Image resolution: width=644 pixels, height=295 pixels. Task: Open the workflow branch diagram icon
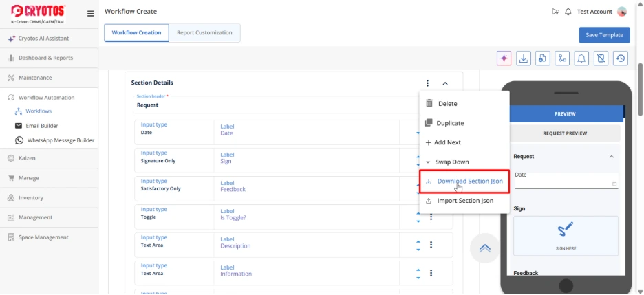point(562,58)
